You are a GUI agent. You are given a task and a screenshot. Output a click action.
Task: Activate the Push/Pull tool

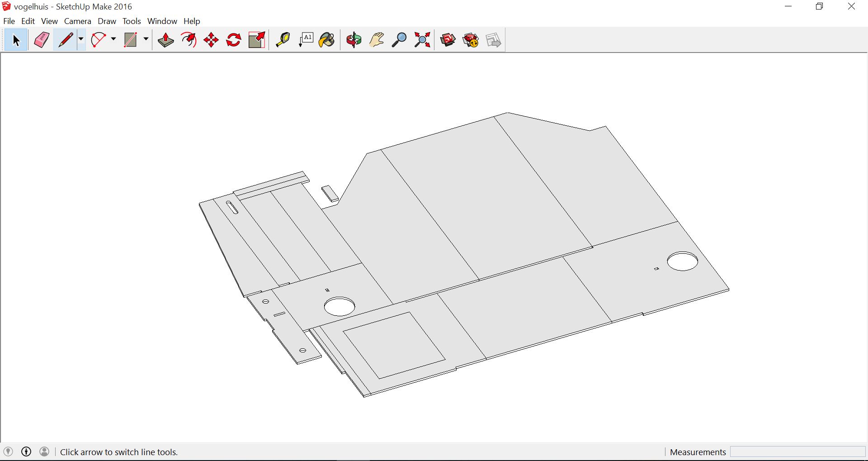click(x=165, y=40)
